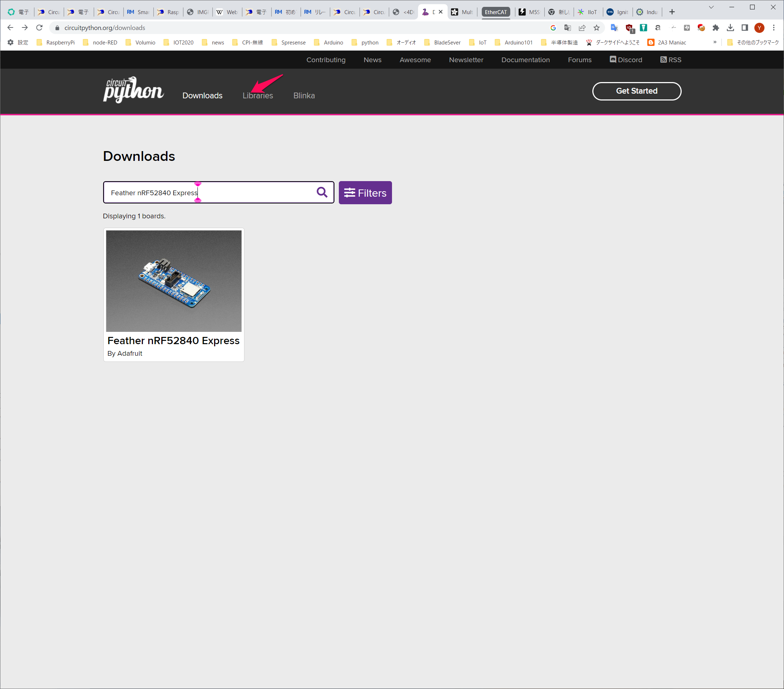Image resolution: width=784 pixels, height=689 pixels.
Task: Open the browser profile avatar menu
Action: 759,27
